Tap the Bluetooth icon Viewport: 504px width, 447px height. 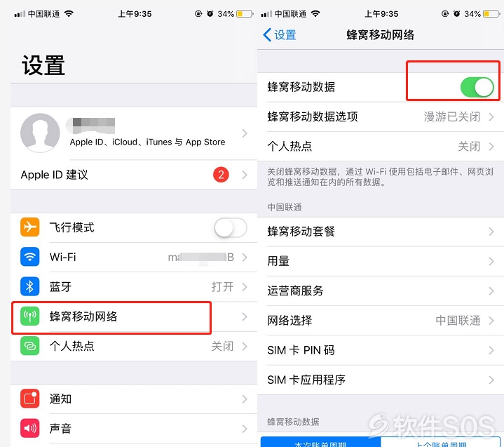tap(30, 286)
